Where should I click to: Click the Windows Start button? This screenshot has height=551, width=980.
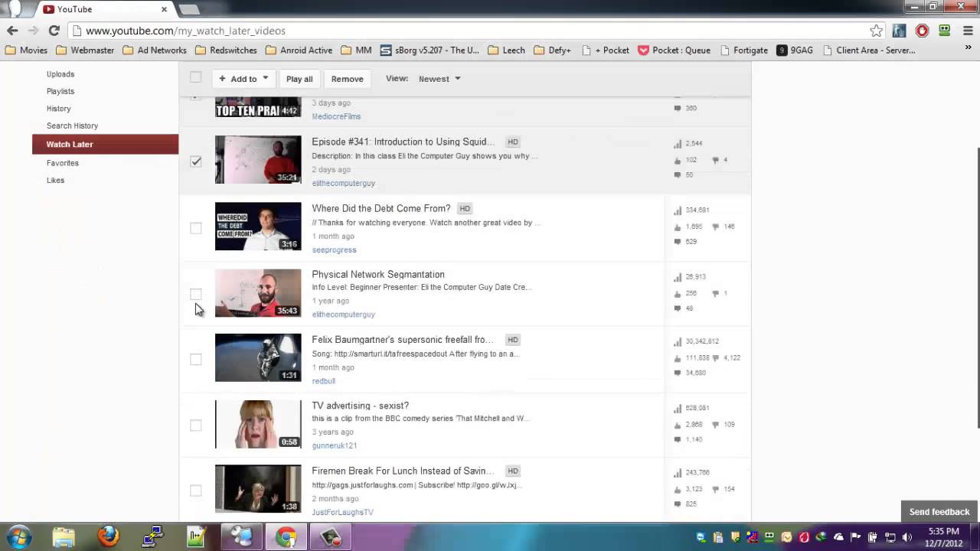coord(18,536)
